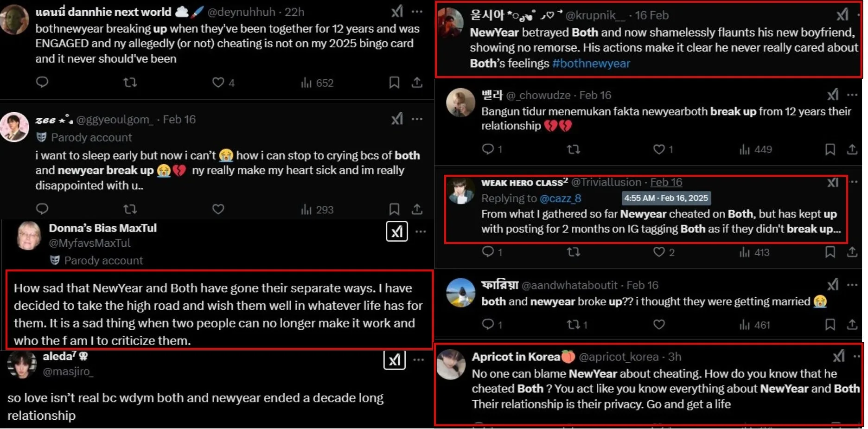The width and height of the screenshot is (868, 429).
Task: Bookmark the @deynuhhuh tweet
Action: pyautogui.click(x=394, y=83)
